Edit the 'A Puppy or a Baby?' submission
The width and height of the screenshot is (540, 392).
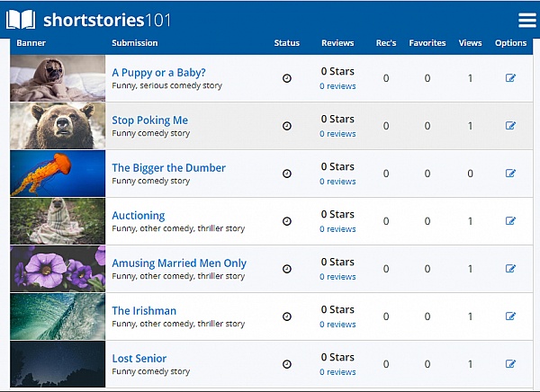[510, 78]
